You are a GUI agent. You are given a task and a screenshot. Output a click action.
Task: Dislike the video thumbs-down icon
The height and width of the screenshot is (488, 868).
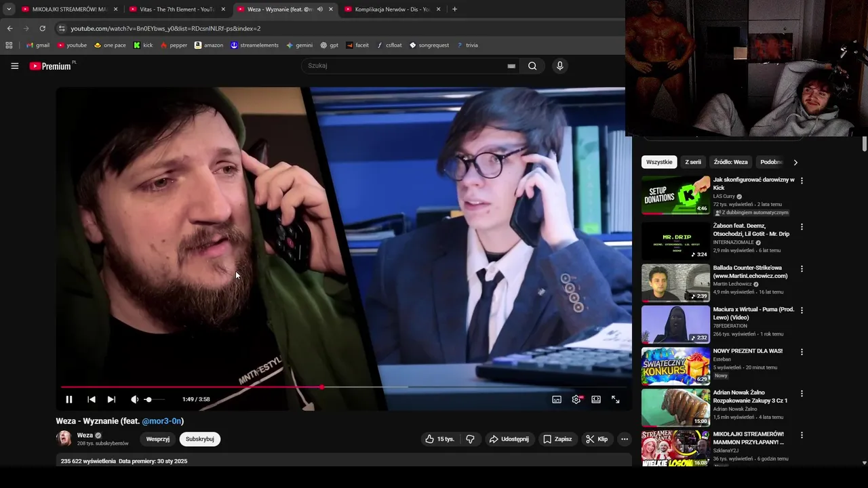point(470,439)
